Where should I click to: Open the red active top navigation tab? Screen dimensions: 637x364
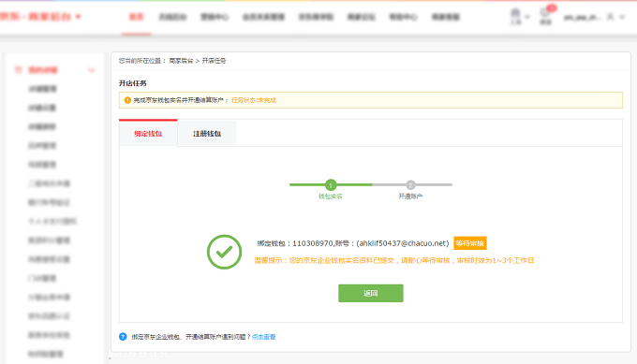click(x=137, y=17)
